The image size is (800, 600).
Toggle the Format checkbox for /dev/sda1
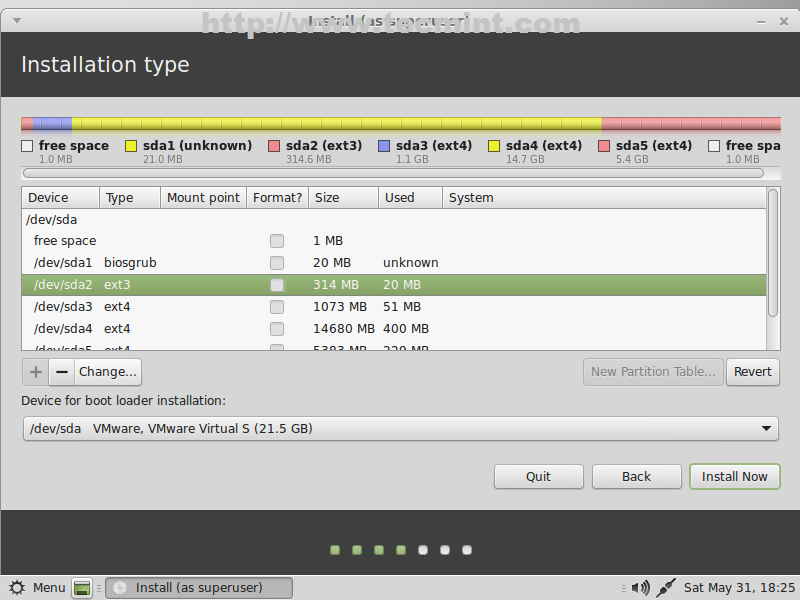pos(277,263)
